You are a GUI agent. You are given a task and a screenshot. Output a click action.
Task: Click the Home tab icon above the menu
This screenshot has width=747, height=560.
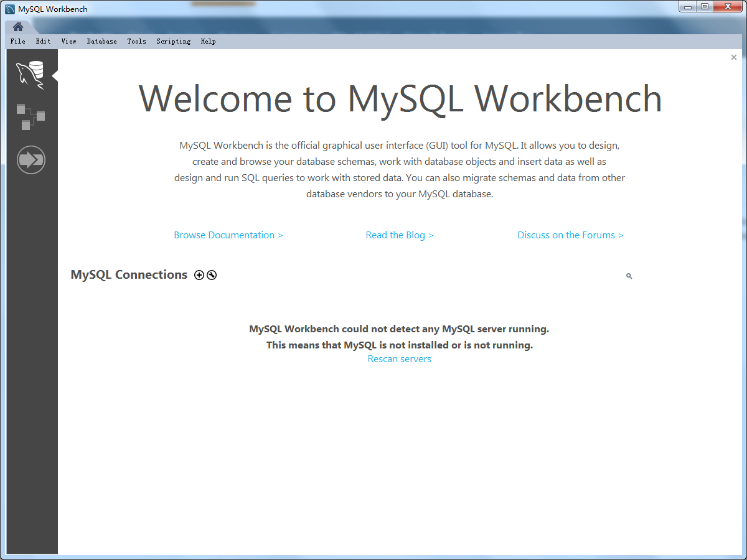tap(17, 27)
